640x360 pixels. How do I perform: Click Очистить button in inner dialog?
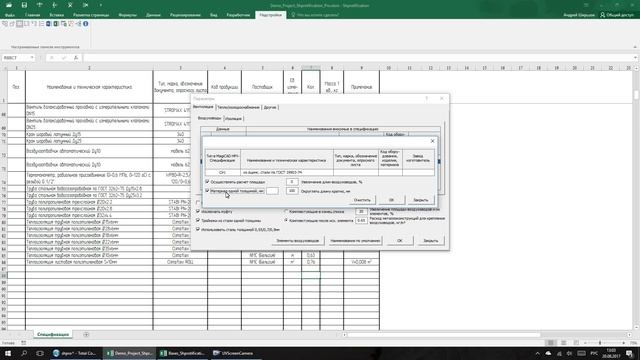pyautogui.click(x=362, y=200)
